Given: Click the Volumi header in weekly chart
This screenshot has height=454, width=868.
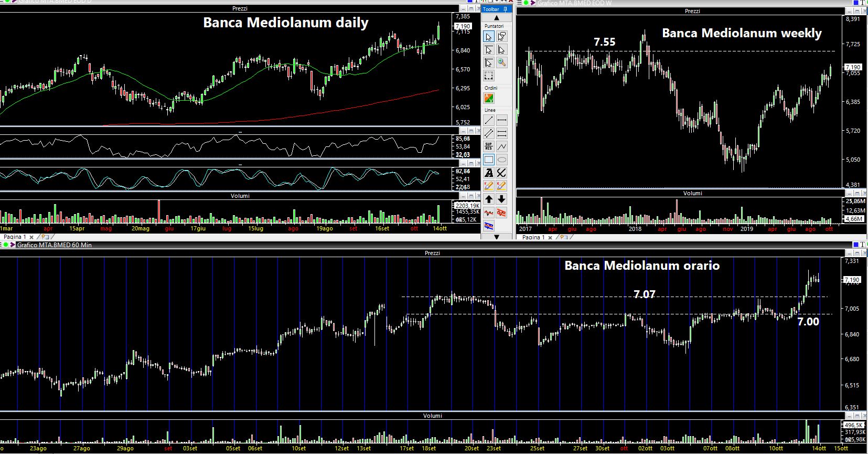Looking at the screenshot, I should pos(692,193).
